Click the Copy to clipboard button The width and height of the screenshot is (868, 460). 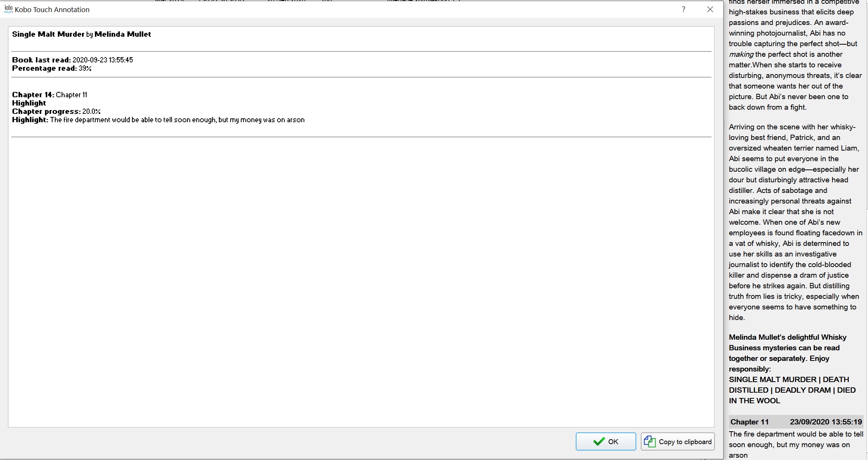(677, 441)
